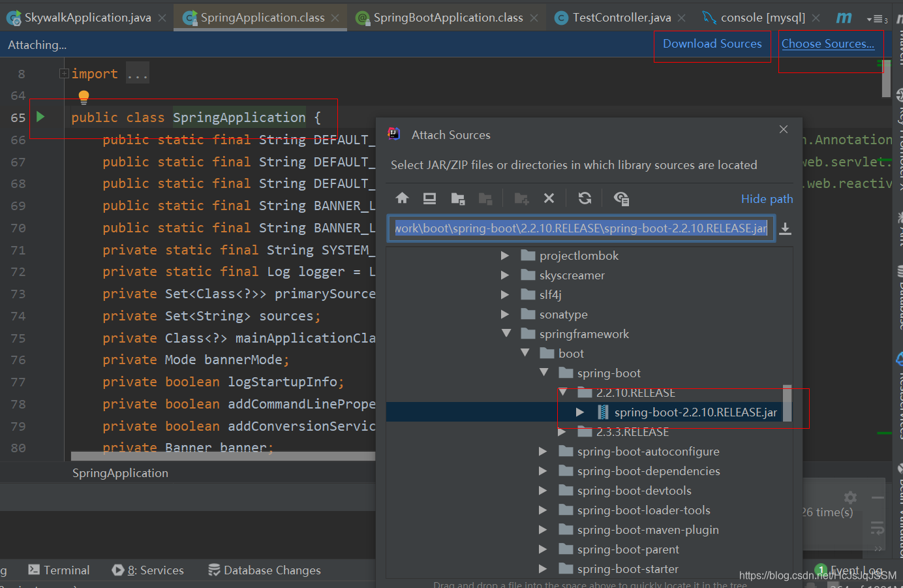The image size is (903, 588).
Task: Switch to SkywalkApplication.java tab
Action: (87, 18)
